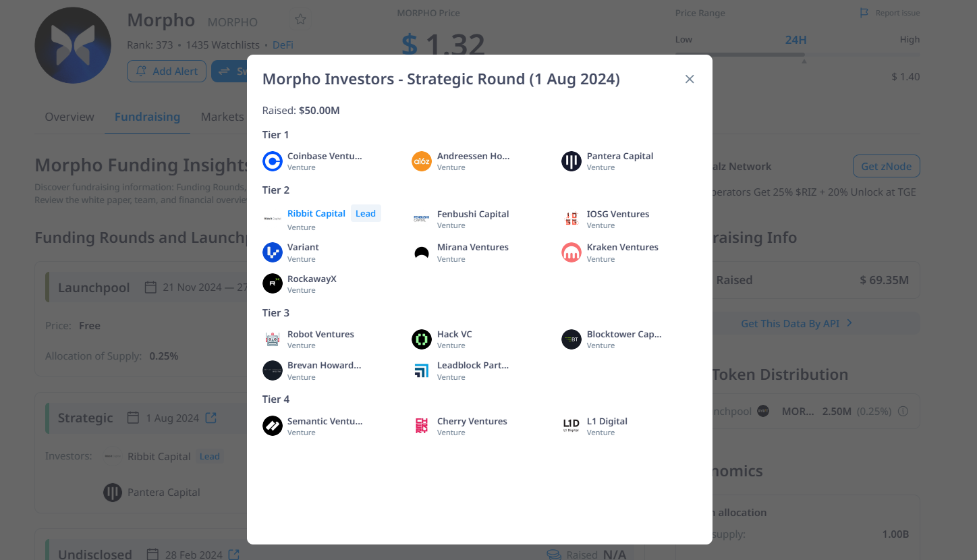Switch to the Fundraising tab
Viewport: 977px width, 560px height.
[147, 117]
